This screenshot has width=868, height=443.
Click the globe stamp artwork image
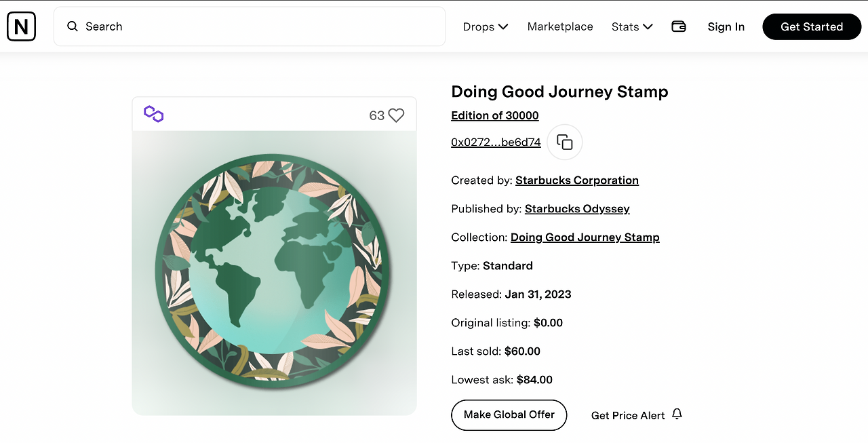[274, 271]
